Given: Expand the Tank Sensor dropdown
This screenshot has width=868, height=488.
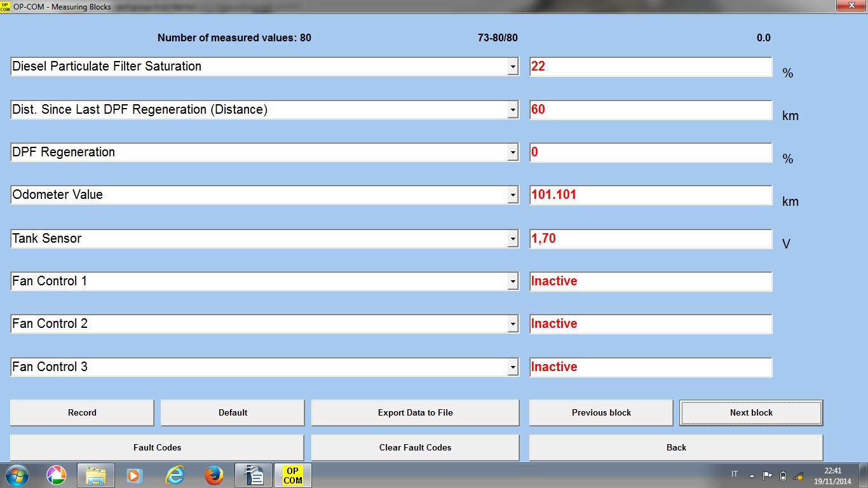Looking at the screenshot, I should tap(513, 239).
